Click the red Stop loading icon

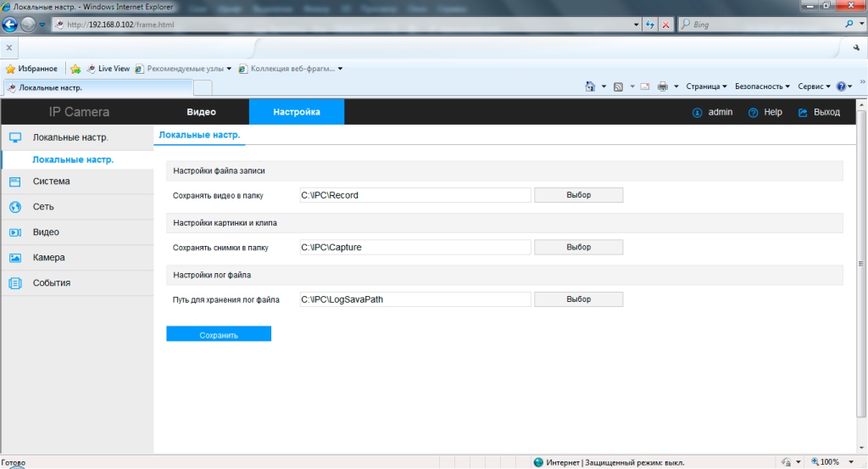pos(666,25)
